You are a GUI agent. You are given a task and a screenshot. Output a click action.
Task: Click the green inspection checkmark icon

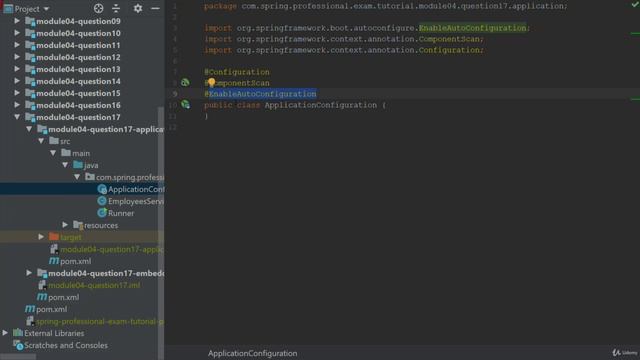[x=635, y=4]
